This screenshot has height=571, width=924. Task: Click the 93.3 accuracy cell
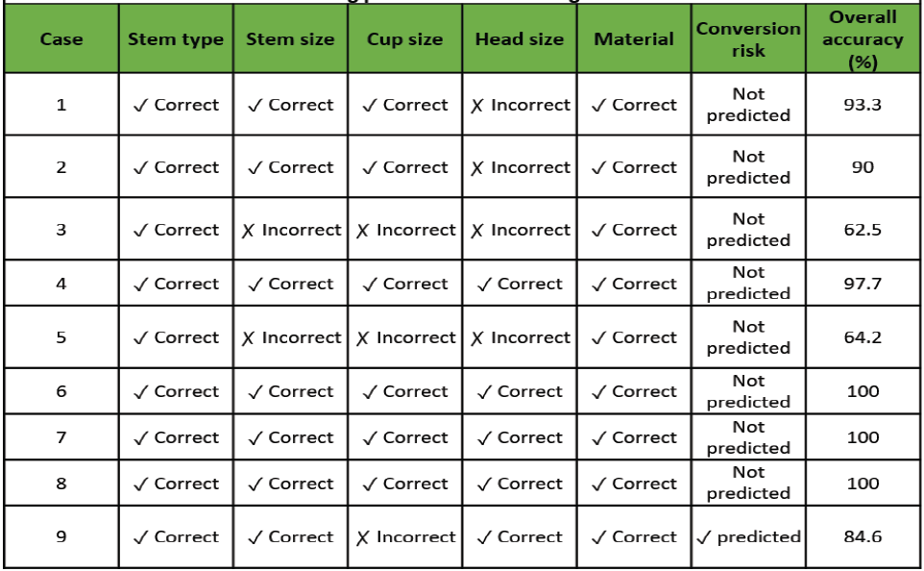pos(863,105)
